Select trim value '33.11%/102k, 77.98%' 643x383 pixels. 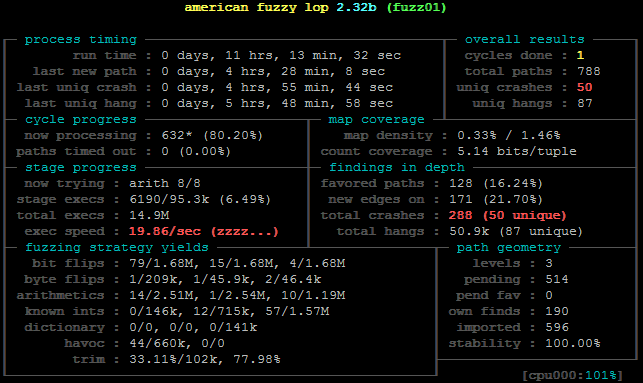click(x=205, y=359)
